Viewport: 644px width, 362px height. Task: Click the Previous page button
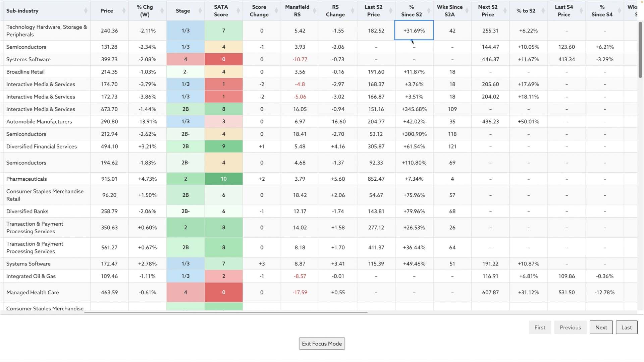tap(570, 327)
